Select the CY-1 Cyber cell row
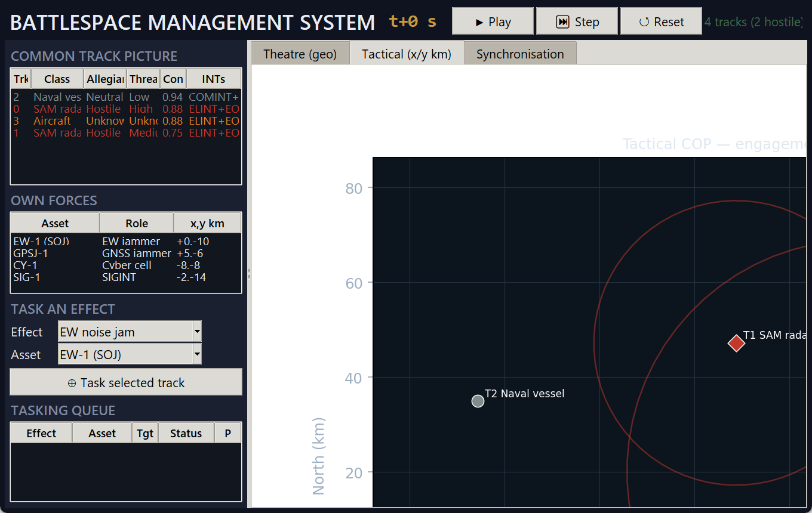 coord(126,265)
